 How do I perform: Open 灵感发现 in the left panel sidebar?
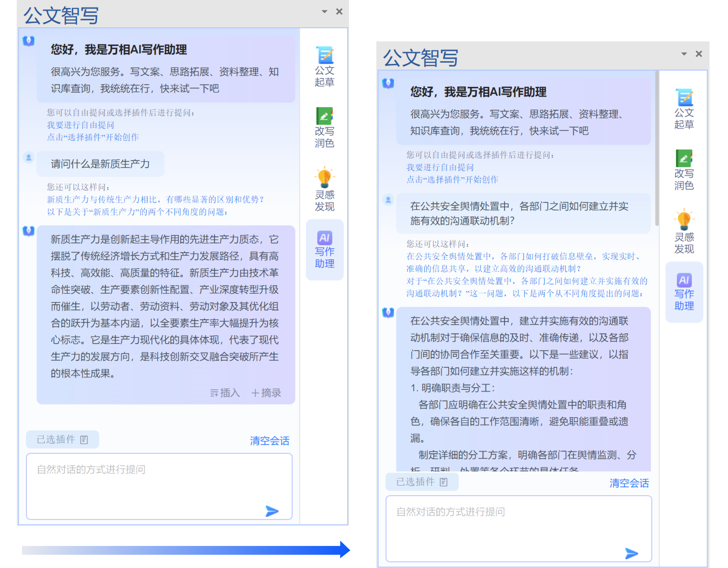click(324, 189)
